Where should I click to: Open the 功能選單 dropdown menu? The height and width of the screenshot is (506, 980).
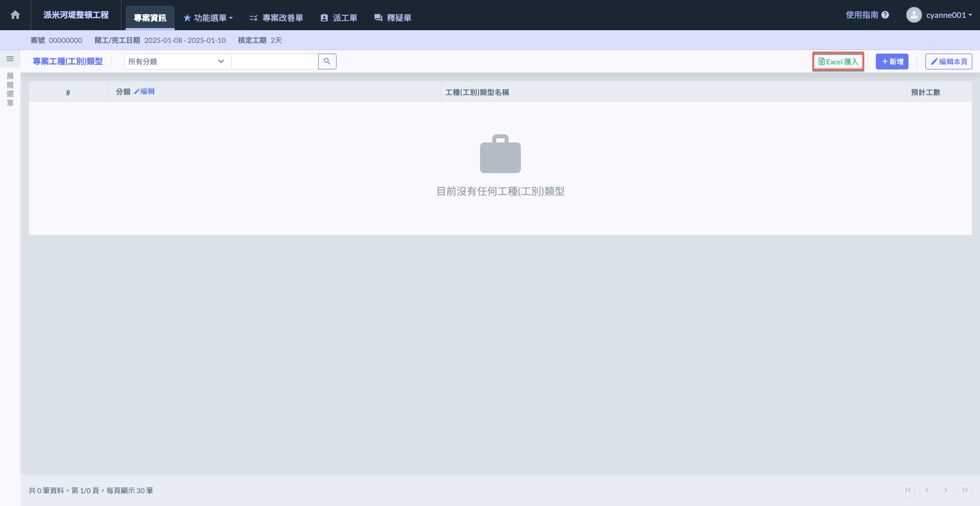(208, 18)
